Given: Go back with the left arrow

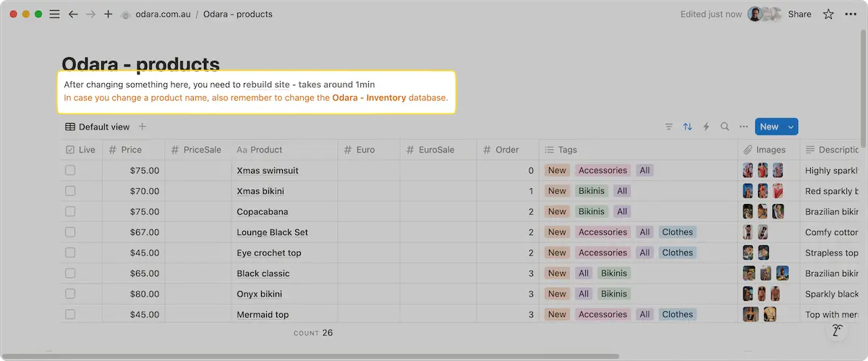Looking at the screenshot, I should (73, 14).
